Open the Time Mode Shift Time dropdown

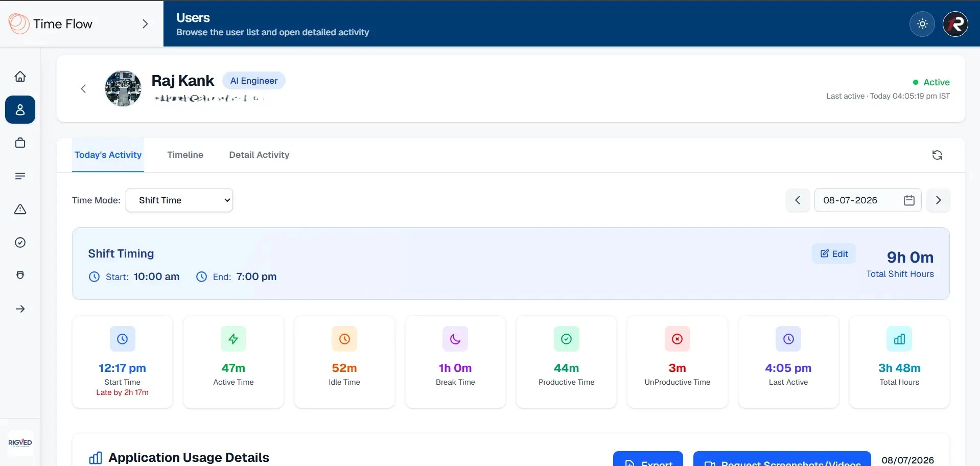(179, 200)
